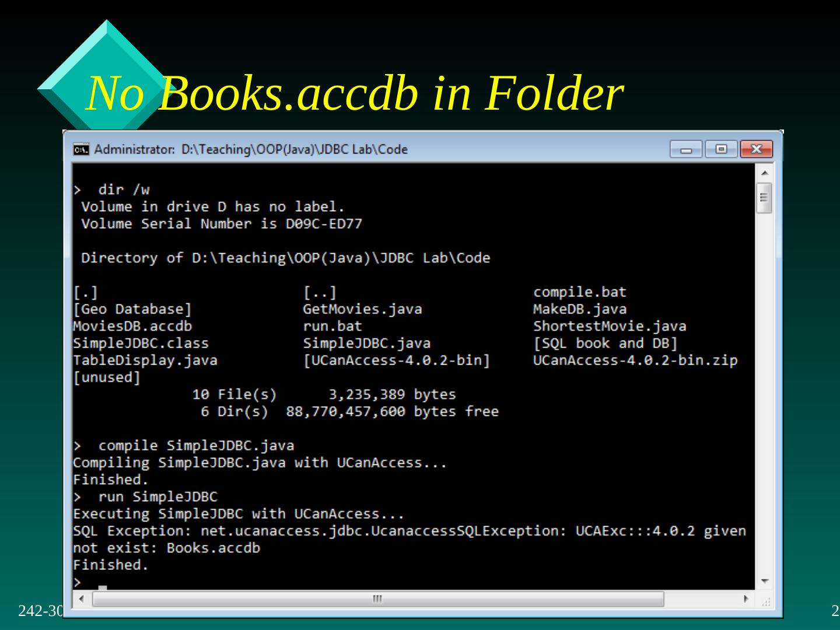Minimize the Administrator command prompt window
This screenshot has width=840, height=630.
click(x=686, y=149)
